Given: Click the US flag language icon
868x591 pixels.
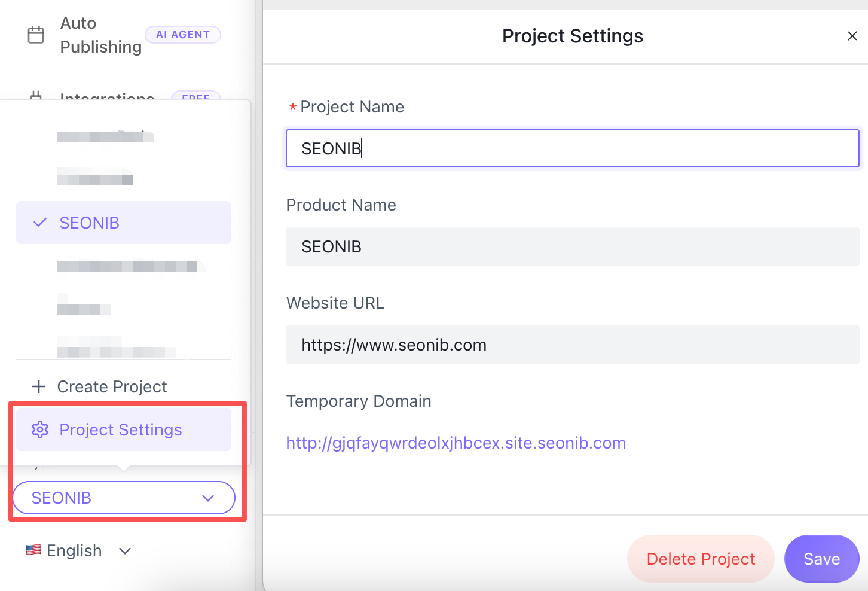Looking at the screenshot, I should 33,550.
